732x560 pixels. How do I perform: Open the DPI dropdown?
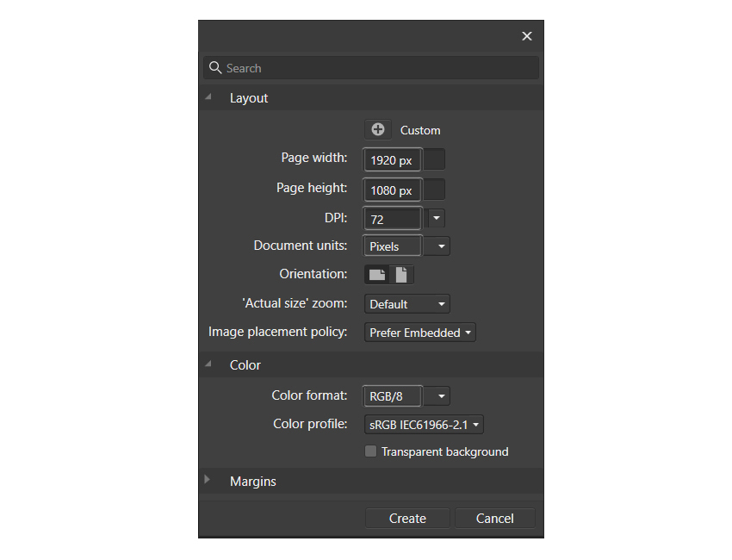click(x=437, y=218)
